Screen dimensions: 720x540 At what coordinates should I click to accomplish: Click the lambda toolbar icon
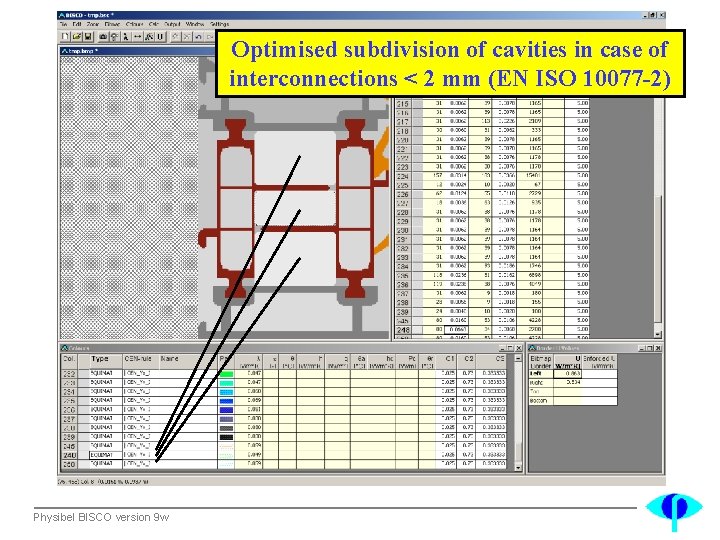(125, 36)
